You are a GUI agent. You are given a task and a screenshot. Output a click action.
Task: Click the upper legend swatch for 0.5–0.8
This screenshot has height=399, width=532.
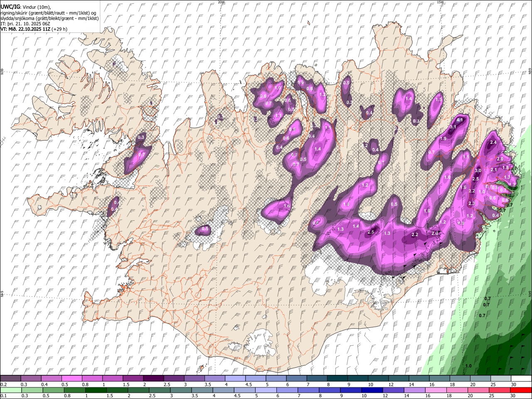pos(72,379)
